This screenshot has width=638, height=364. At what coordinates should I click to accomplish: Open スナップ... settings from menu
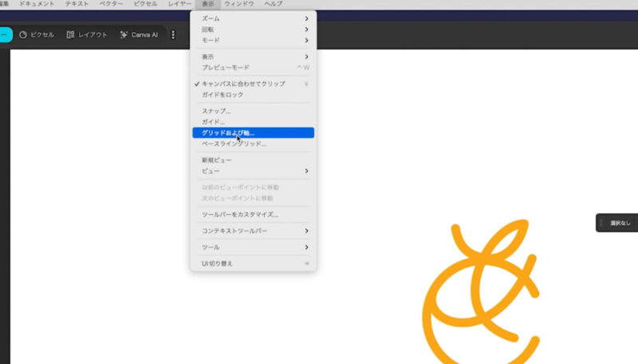coord(253,111)
